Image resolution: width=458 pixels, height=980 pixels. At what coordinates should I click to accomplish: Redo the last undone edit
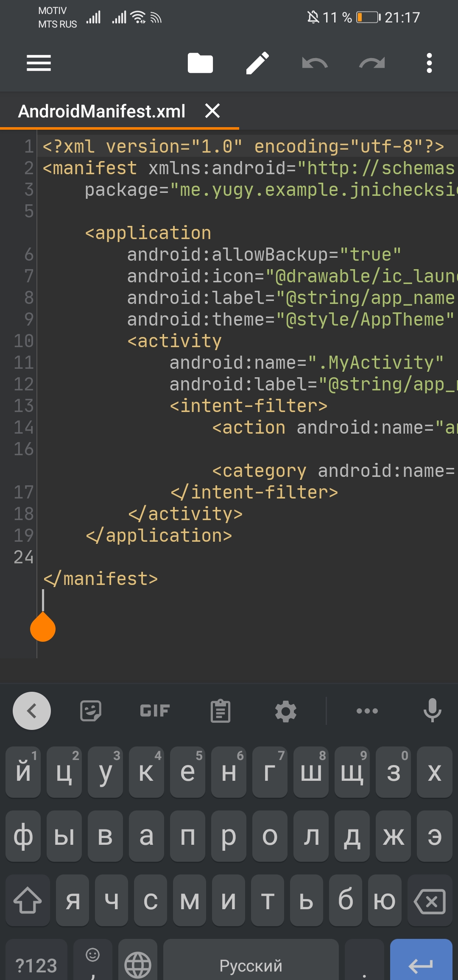[372, 63]
